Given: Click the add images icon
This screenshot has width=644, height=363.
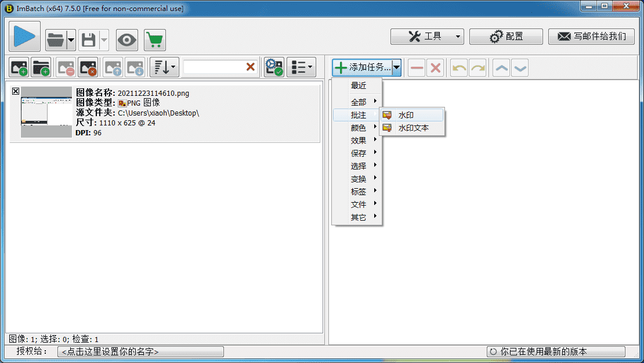Looking at the screenshot, I should [x=19, y=67].
